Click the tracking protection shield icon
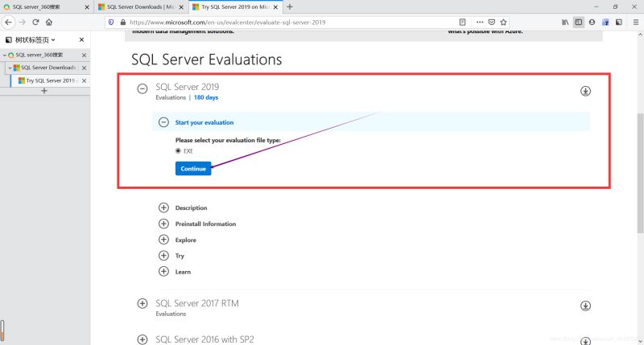This screenshot has height=345, width=644. click(x=111, y=23)
